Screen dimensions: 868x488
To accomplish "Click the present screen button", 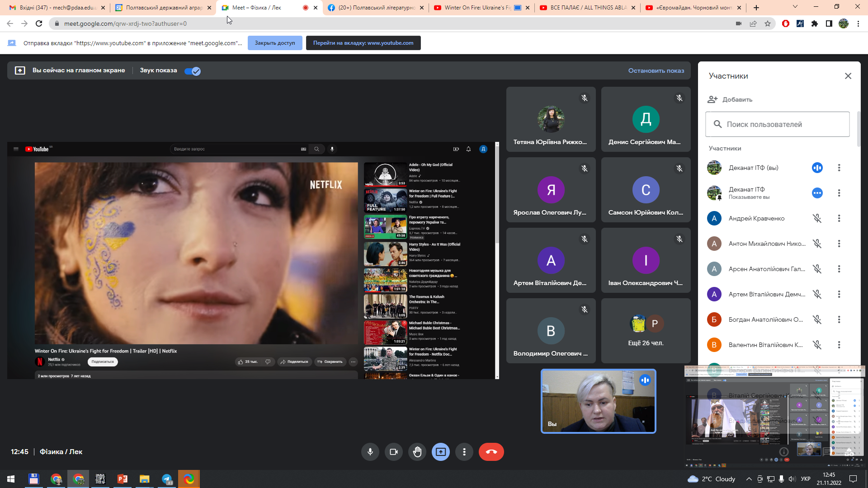I will click(441, 452).
